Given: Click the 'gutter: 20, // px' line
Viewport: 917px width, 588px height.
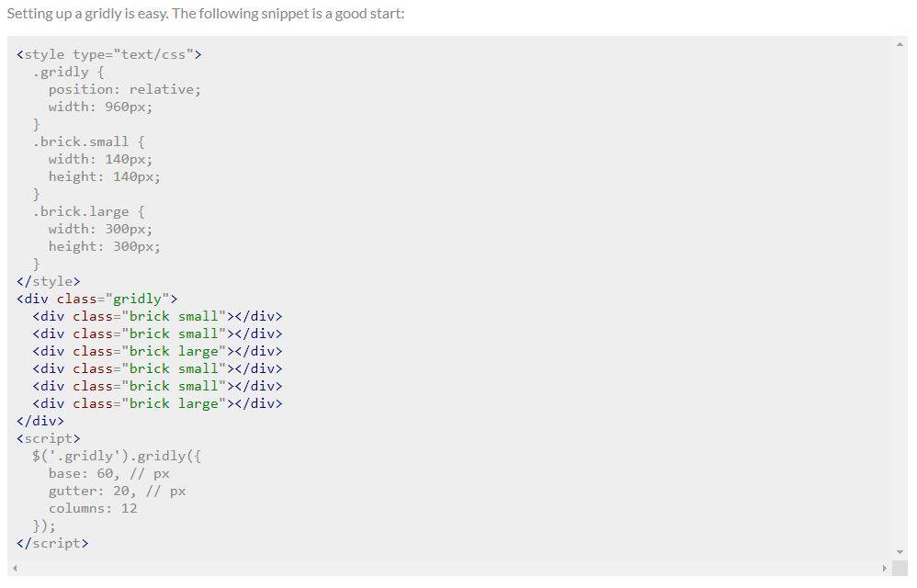Looking at the screenshot, I should point(117,491).
